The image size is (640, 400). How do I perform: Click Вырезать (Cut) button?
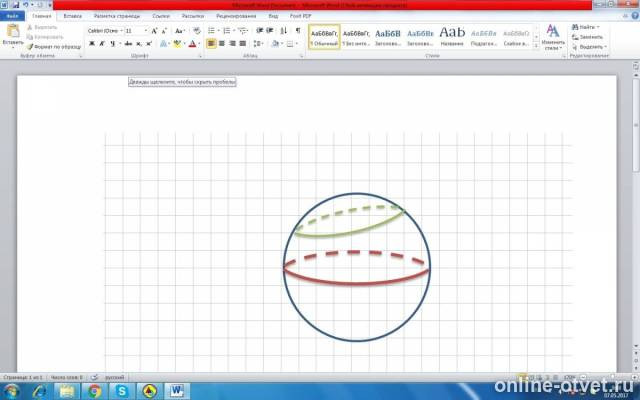pos(42,27)
